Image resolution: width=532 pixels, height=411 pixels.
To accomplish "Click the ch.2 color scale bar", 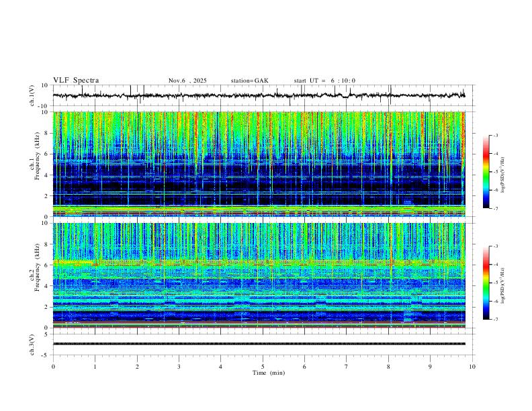I will point(486,283).
